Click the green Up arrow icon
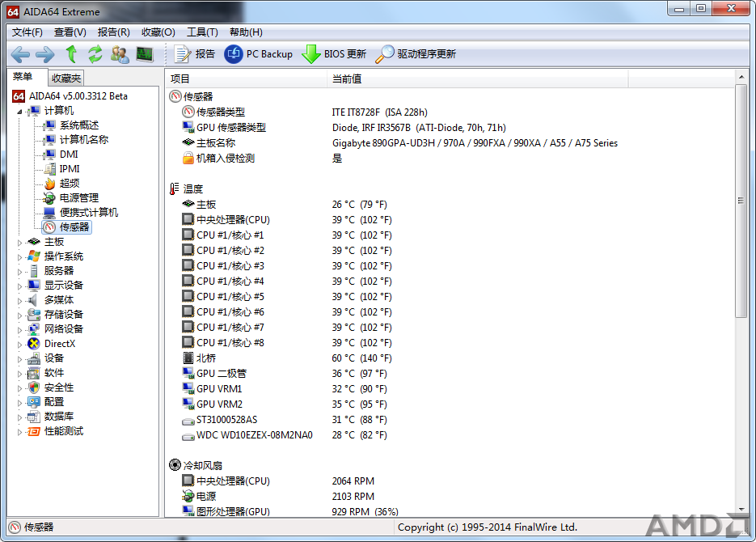 71,54
